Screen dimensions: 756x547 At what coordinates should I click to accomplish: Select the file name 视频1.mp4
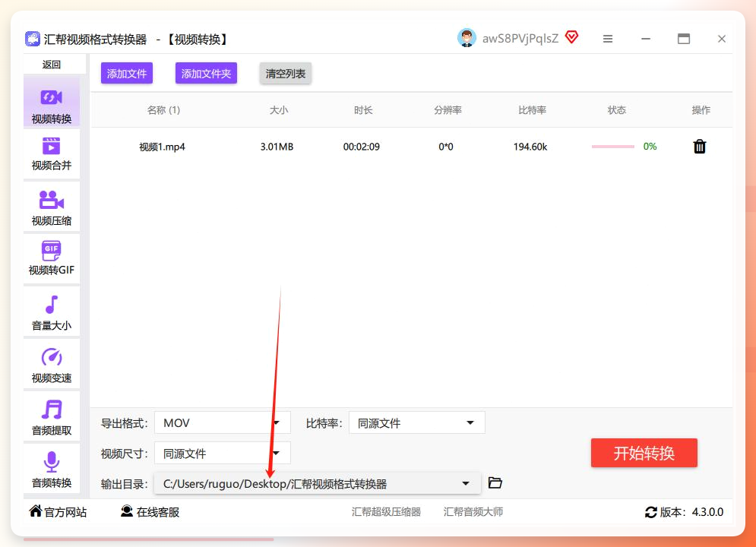tap(163, 147)
